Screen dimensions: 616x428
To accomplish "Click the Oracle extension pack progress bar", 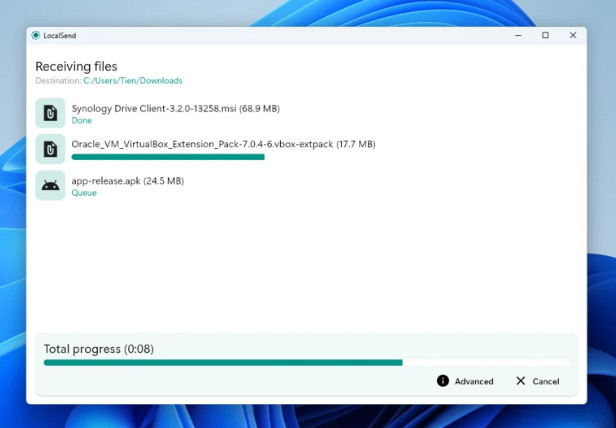I will pyautogui.click(x=168, y=157).
